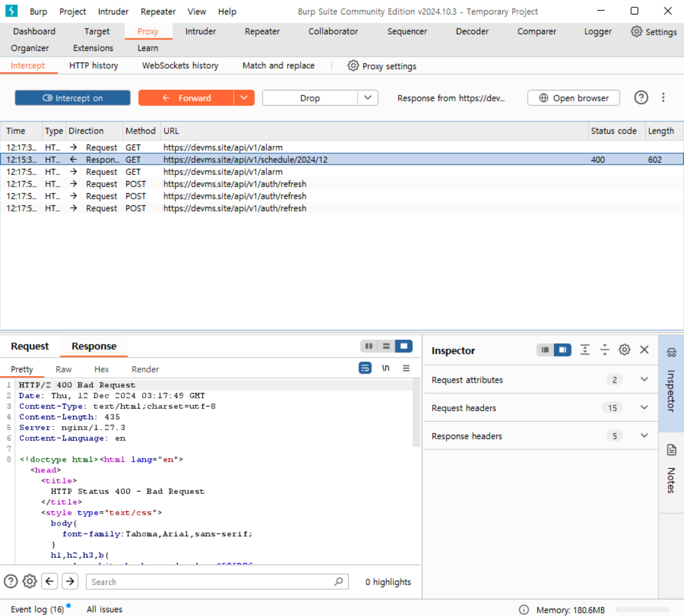Image resolution: width=684 pixels, height=616 pixels.
Task: Close the Inspector panel
Action: pos(645,350)
